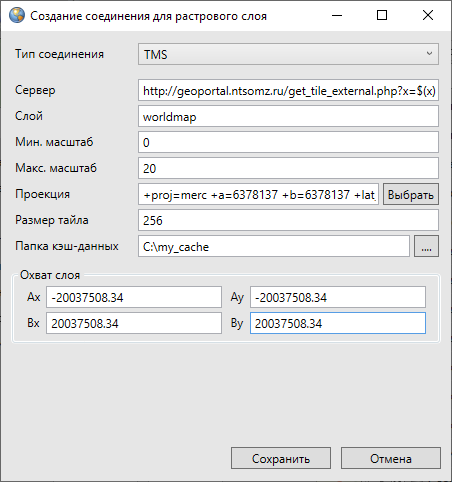Click the Размер тайла field with 256
Screen dimensions: 452x482
tap(288, 220)
